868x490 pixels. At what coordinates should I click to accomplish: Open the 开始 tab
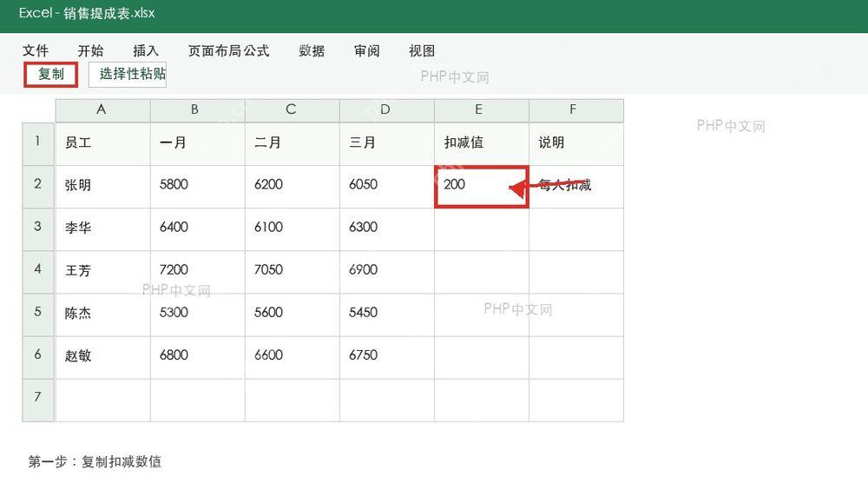click(x=91, y=51)
